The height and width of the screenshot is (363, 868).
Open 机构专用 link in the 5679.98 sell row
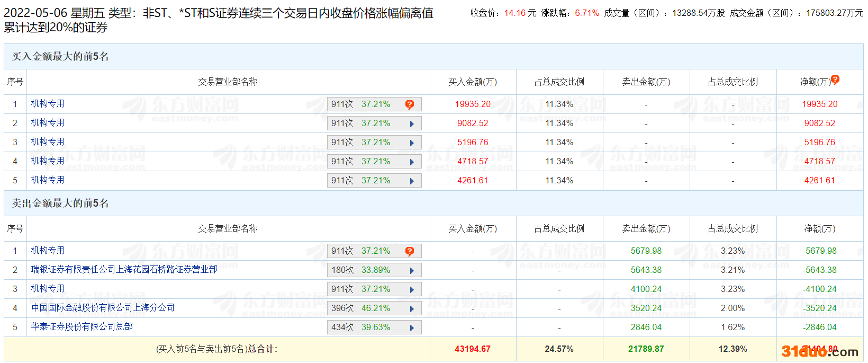pyautogui.click(x=48, y=250)
